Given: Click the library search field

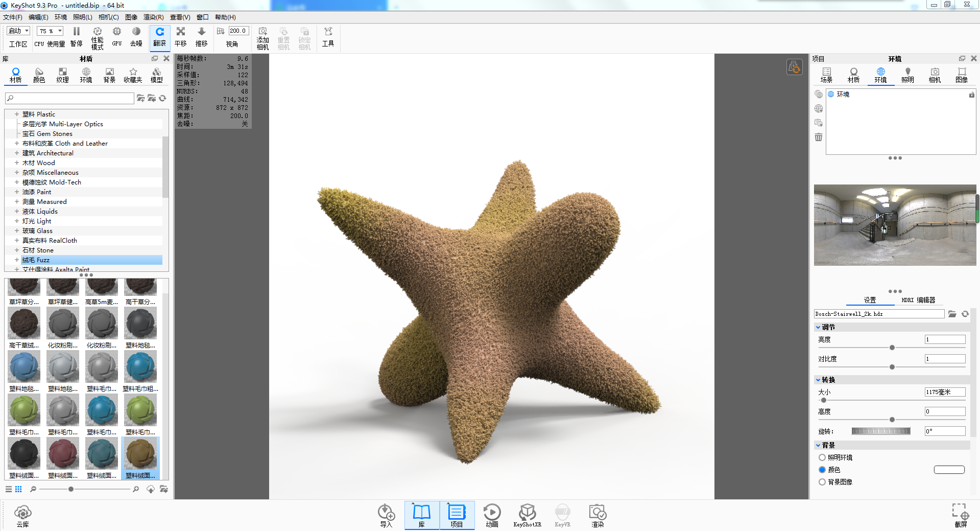Looking at the screenshot, I should 69,98.
